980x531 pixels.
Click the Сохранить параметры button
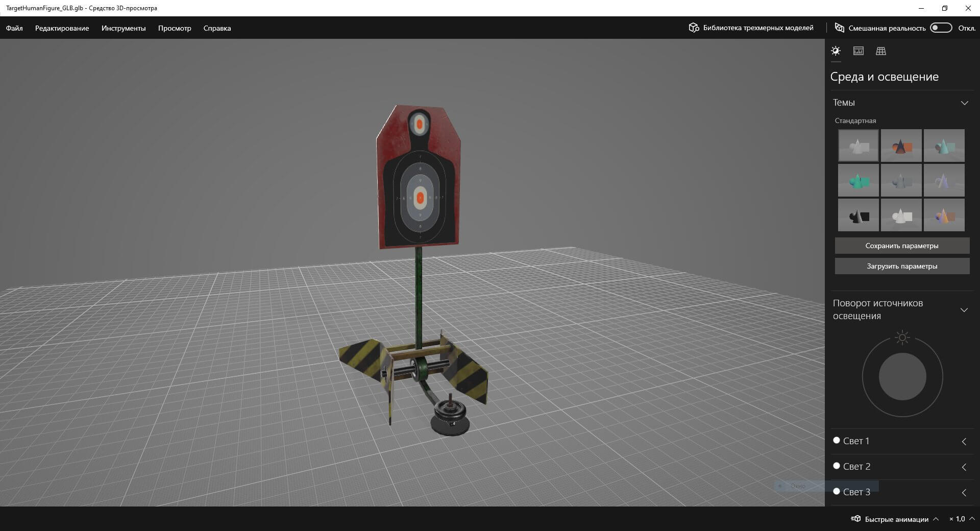point(902,246)
